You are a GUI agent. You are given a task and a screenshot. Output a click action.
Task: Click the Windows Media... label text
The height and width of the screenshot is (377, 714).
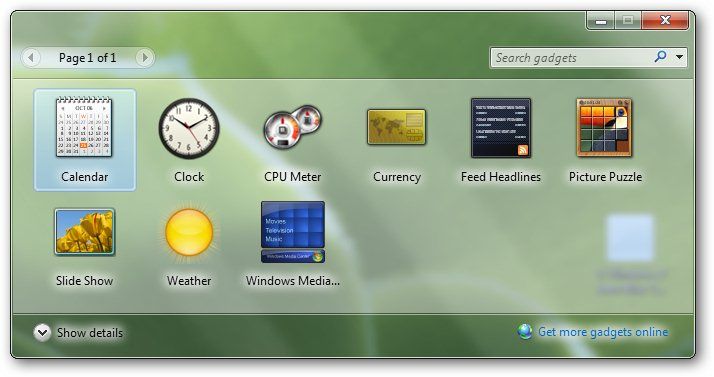(293, 281)
